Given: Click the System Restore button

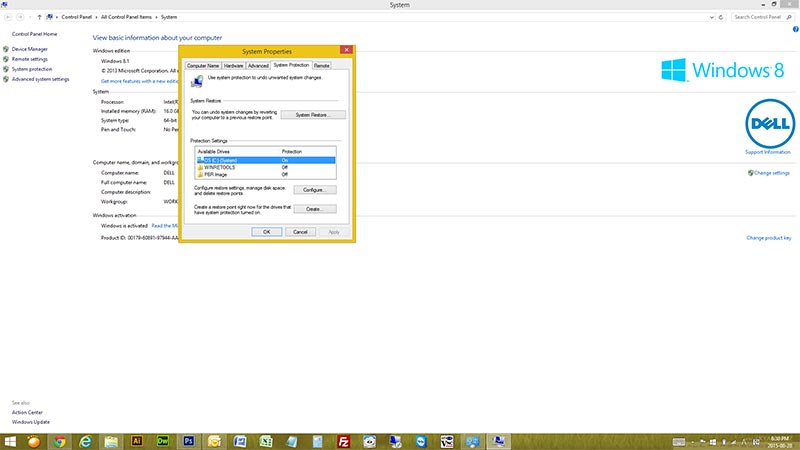Looking at the screenshot, I should [313, 115].
